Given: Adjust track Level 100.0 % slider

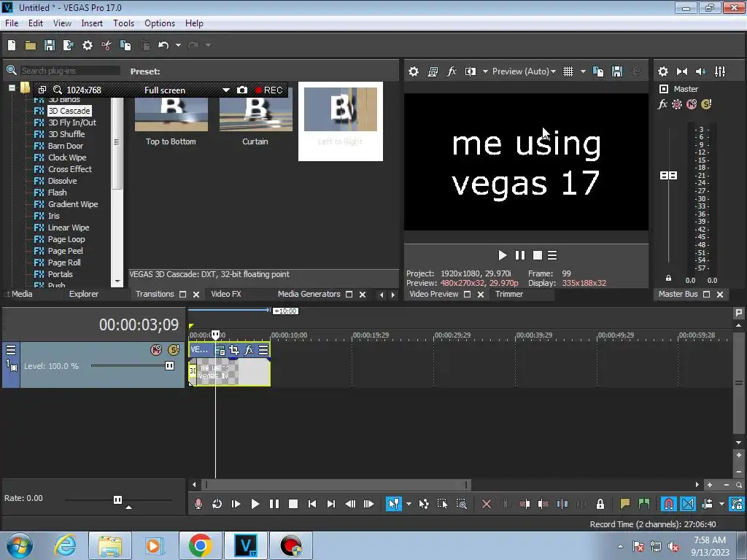Looking at the screenshot, I should (169, 366).
